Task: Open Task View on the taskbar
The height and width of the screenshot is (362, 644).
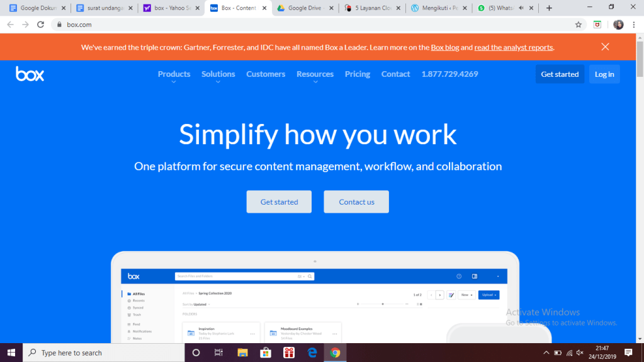Action: coord(218,353)
